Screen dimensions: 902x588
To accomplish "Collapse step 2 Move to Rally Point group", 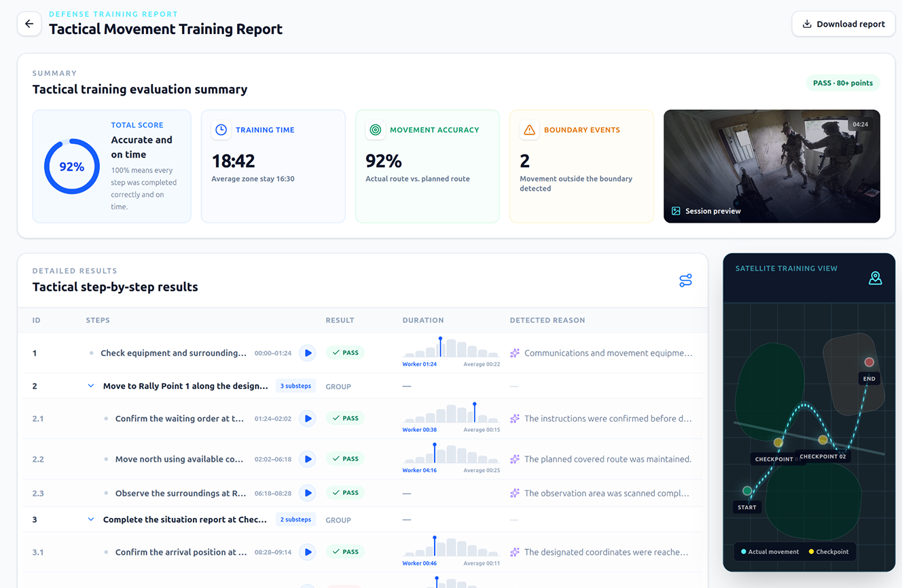I will [91, 386].
